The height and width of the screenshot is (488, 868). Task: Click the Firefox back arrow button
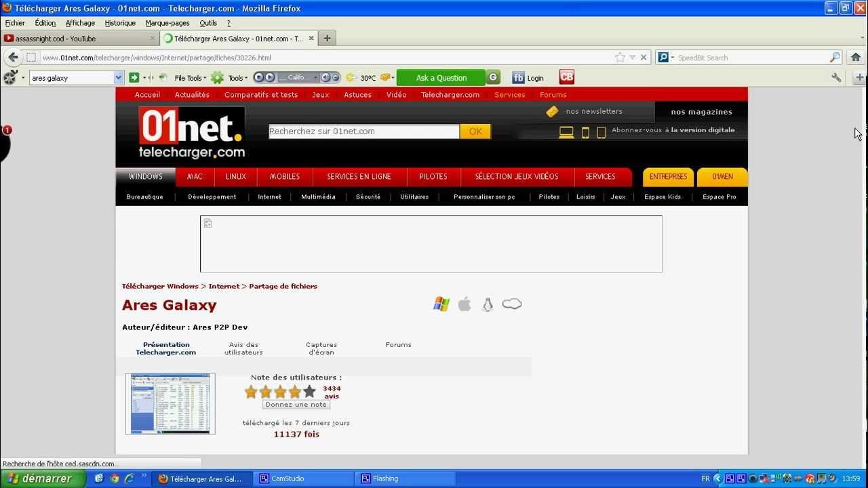(x=13, y=58)
